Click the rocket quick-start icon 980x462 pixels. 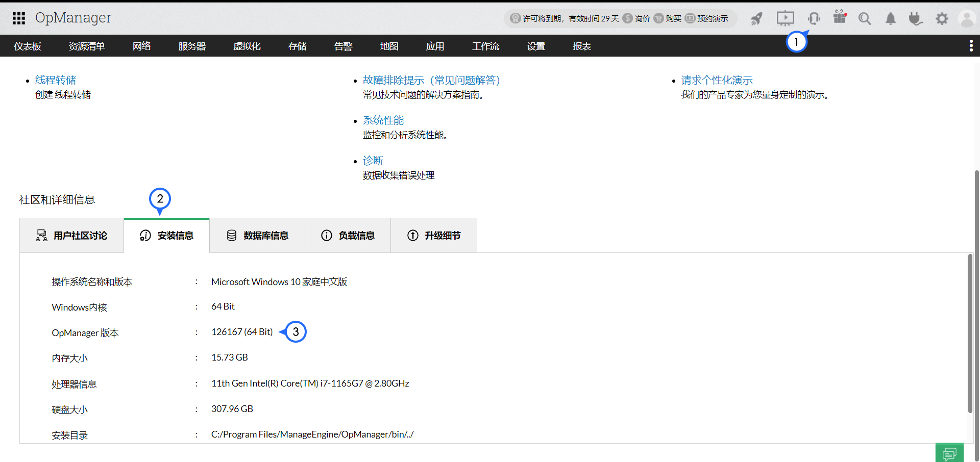(756, 19)
